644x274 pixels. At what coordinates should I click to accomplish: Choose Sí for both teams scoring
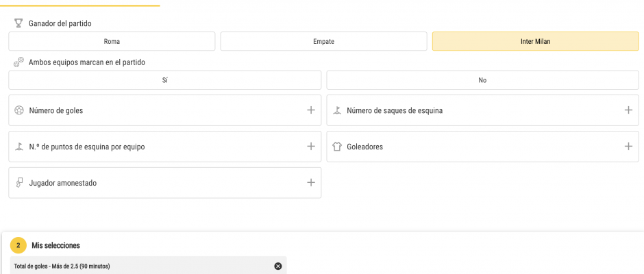pos(164,80)
